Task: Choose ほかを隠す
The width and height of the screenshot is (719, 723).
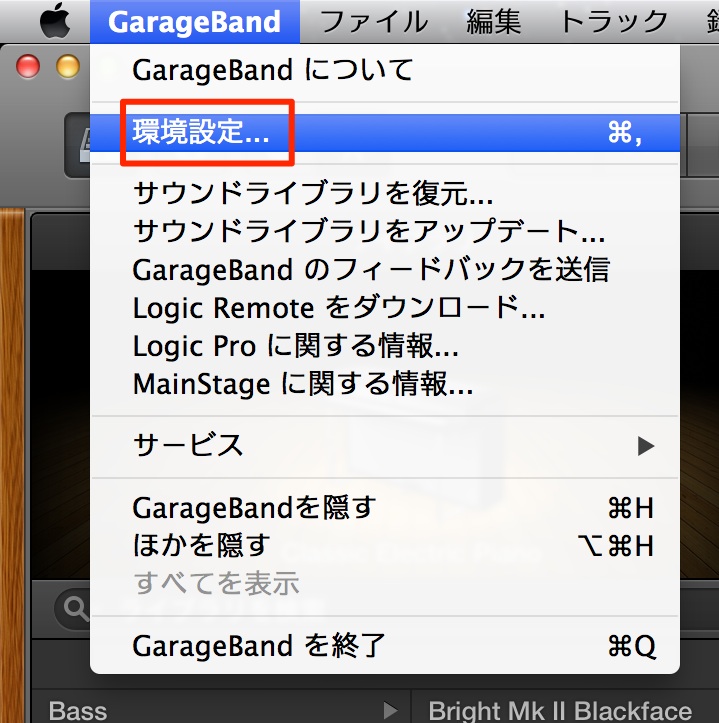Action: [385, 546]
